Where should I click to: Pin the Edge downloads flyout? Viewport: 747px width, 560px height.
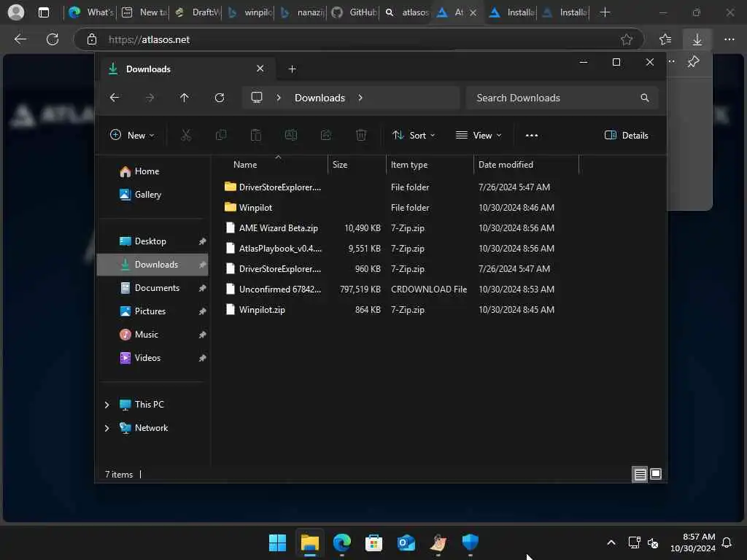[694, 61]
